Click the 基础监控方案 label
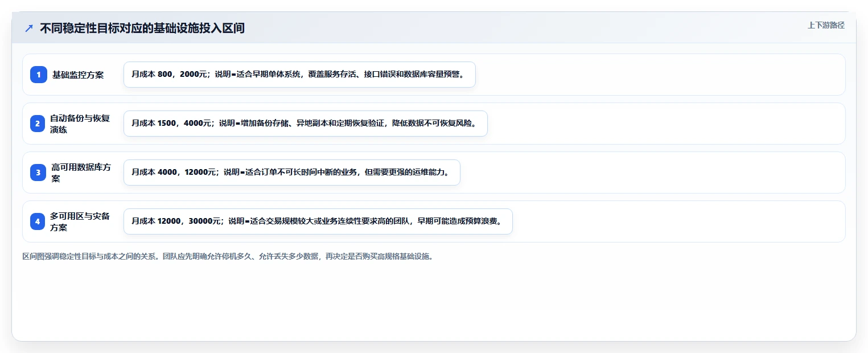Viewport: 868px width, 353px height. point(78,75)
